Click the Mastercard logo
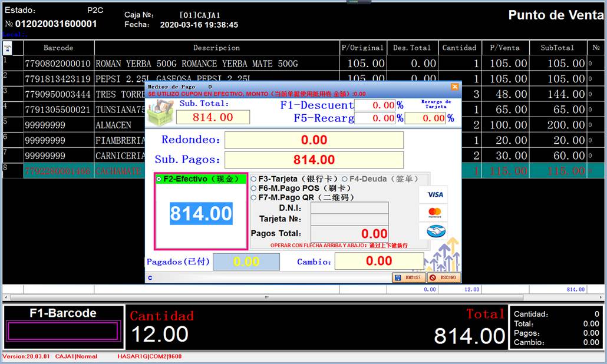Viewport: 607px width, 364px height. pyautogui.click(x=436, y=213)
